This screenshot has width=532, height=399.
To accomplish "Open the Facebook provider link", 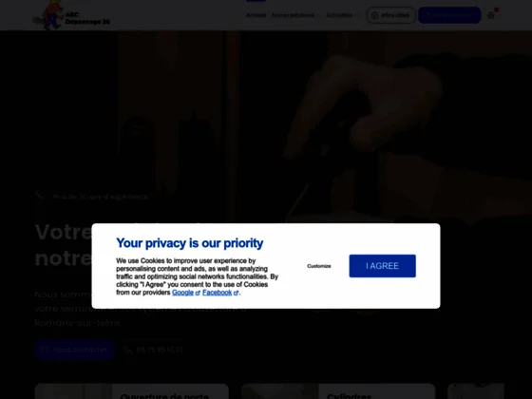I will click(218, 293).
